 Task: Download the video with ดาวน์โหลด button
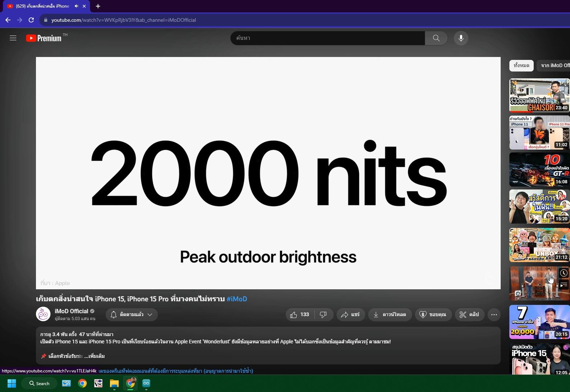390,315
